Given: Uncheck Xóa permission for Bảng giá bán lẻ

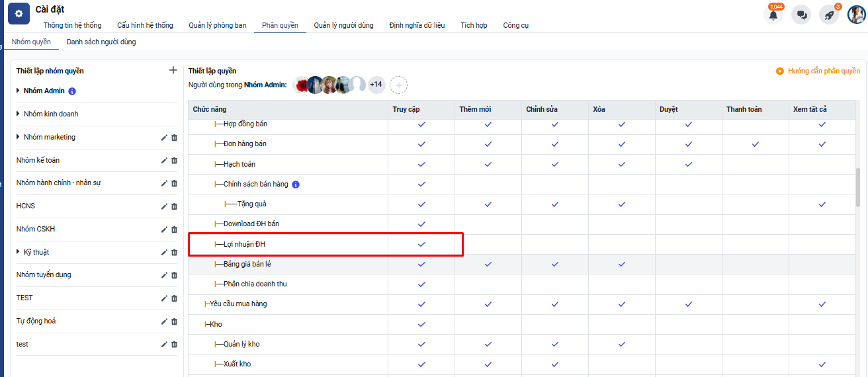Looking at the screenshot, I should (x=622, y=264).
